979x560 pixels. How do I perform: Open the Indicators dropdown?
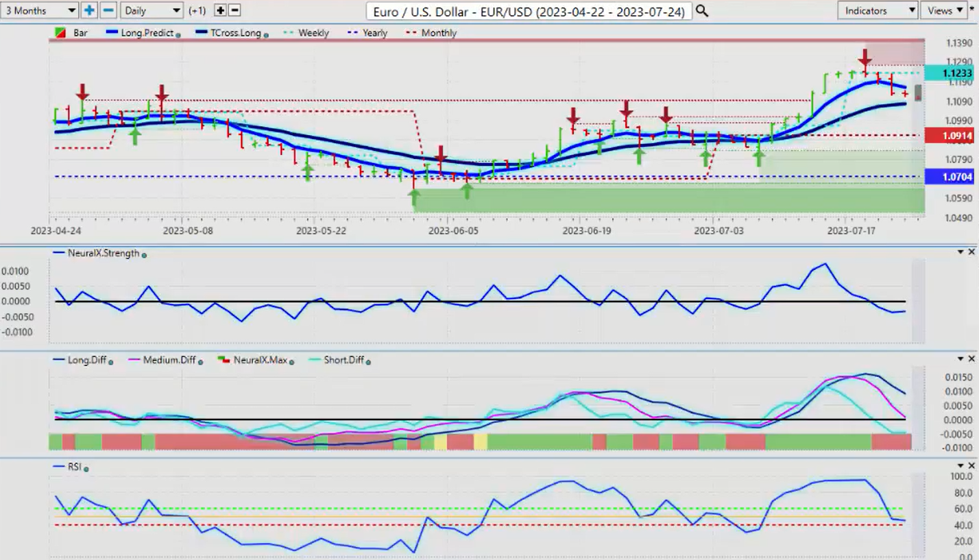[x=878, y=10]
